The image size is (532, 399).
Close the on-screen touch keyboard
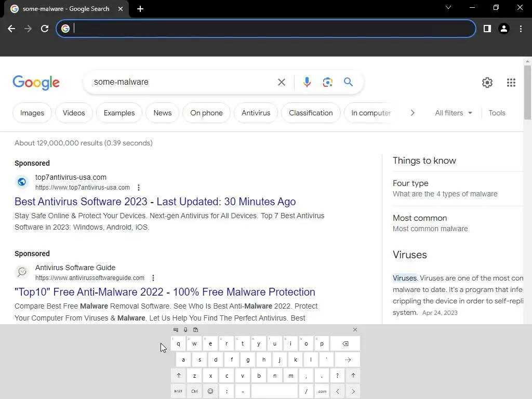point(355,329)
